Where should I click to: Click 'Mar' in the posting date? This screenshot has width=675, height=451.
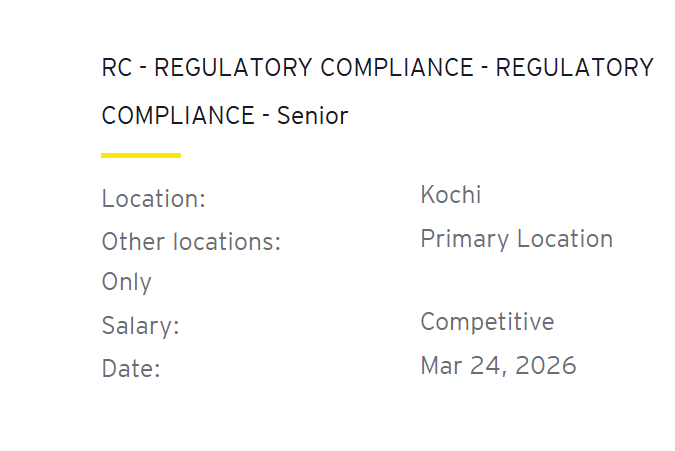pos(442,365)
